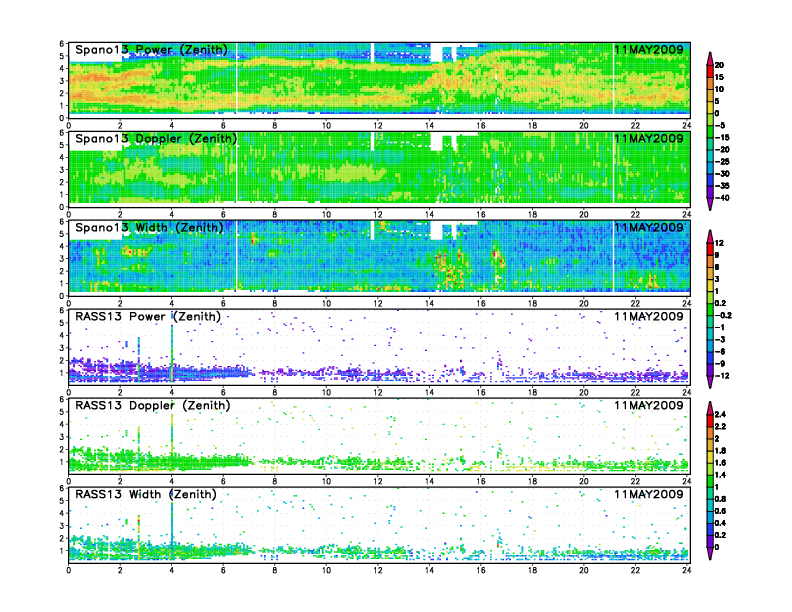Click the 'RASS13 Width (Zenith)' panel title
The width and height of the screenshot is (792, 612).
pos(146,494)
